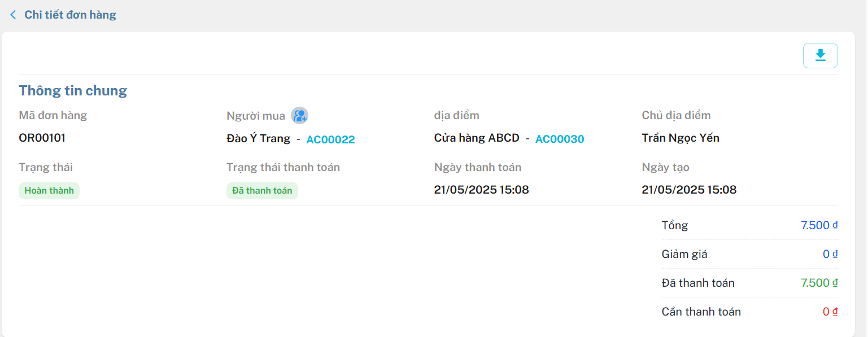Viewport: 868px width, 337px height.
Task: Click the green Đã thanh toán amount
Action: (x=819, y=283)
